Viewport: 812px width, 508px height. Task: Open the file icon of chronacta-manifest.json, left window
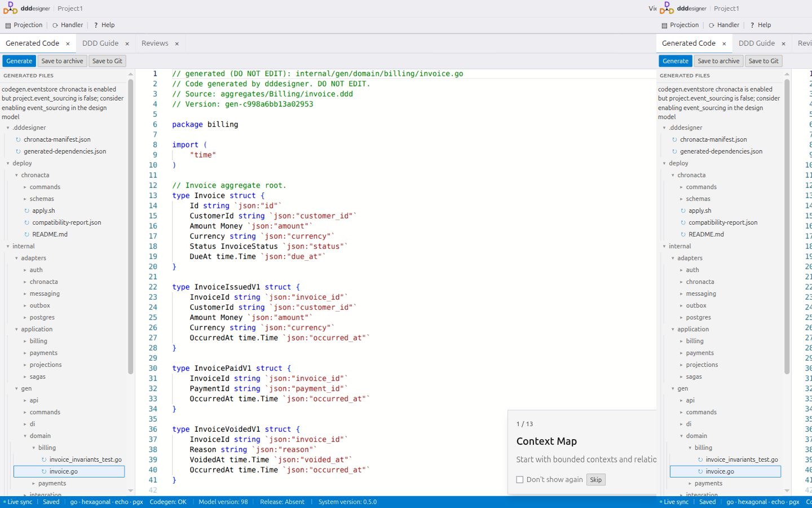click(x=18, y=139)
